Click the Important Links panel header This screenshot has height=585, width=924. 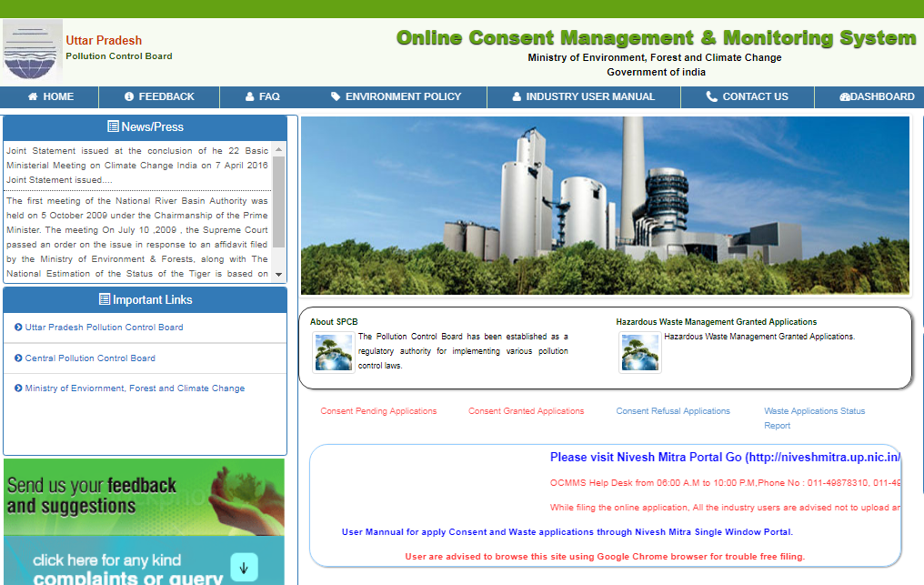coord(145,299)
